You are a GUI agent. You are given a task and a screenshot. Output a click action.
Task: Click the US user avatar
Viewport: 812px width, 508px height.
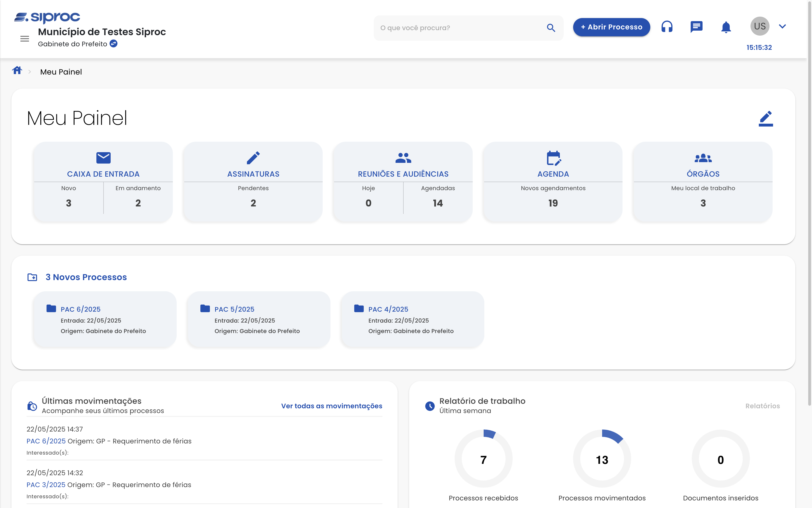coord(760,26)
